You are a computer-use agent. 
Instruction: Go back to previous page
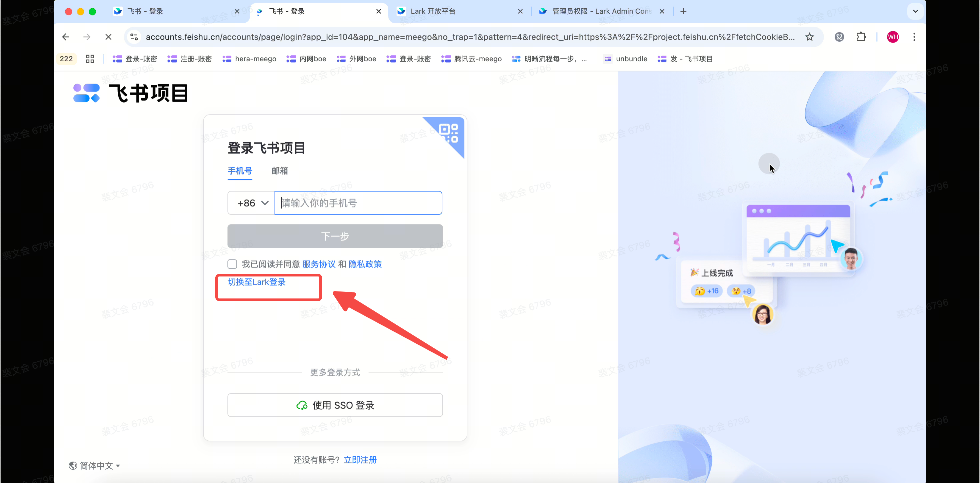point(66,37)
